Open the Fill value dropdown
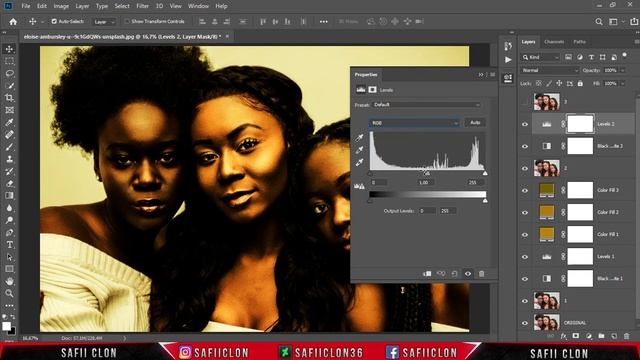The image size is (640, 360). tap(622, 84)
